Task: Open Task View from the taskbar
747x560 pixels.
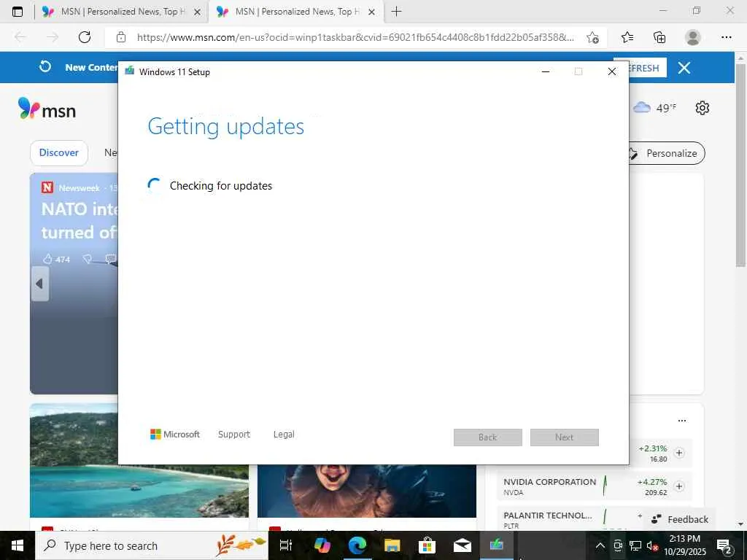Action: pos(286,545)
